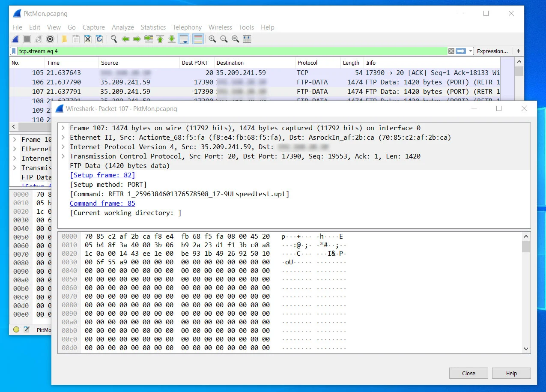Click hex offset 0030 in dialog bytes pane
Viewport: 546px width, 392px height.
(69, 262)
